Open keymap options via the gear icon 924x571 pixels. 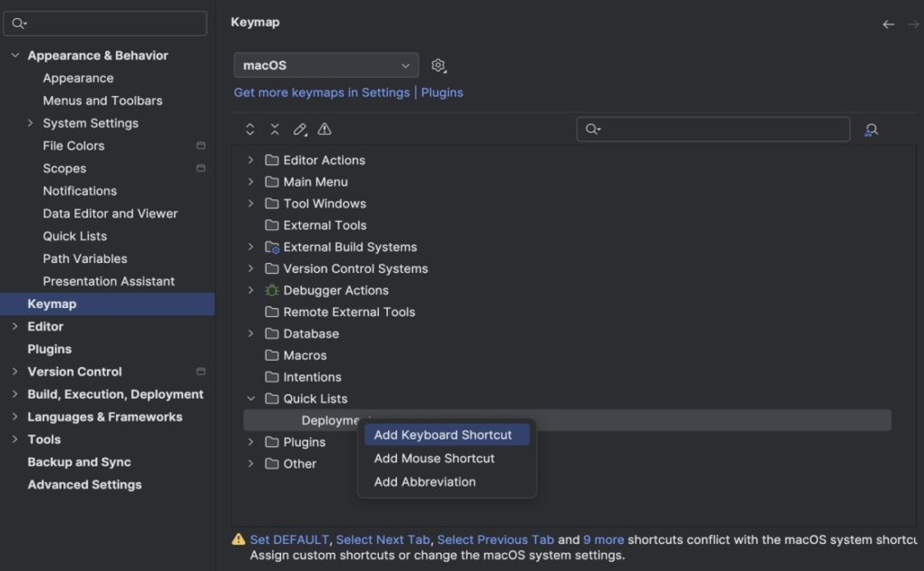pos(439,64)
